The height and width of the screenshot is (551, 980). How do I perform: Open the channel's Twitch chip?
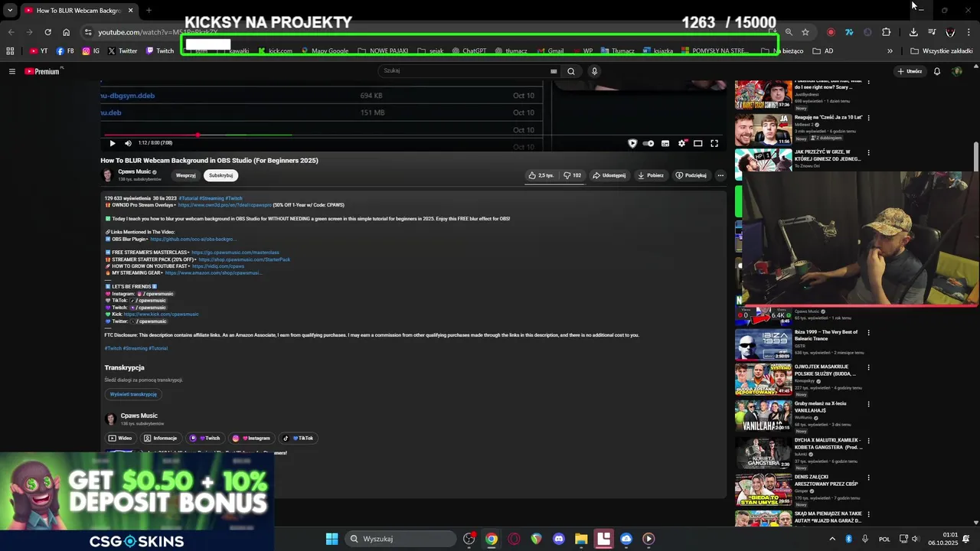click(x=205, y=439)
